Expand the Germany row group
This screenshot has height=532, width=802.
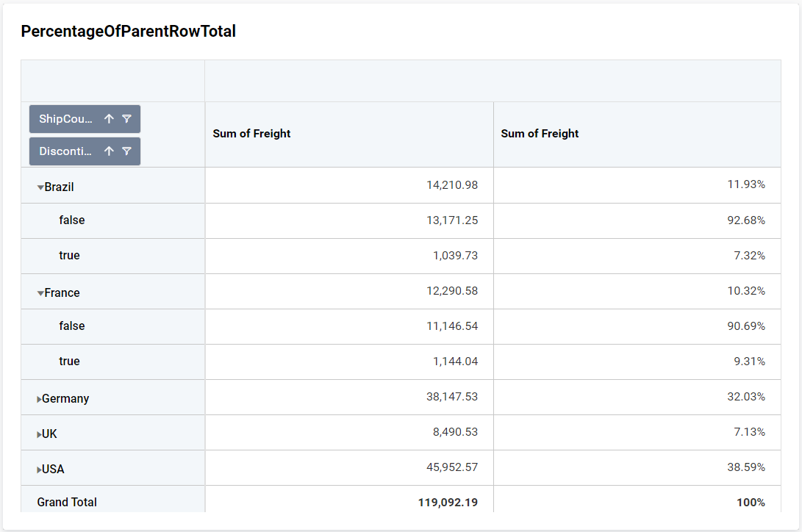coord(40,398)
